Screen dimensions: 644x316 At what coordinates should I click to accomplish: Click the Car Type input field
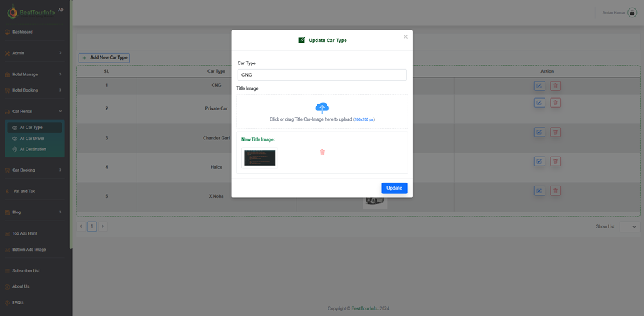(x=322, y=75)
